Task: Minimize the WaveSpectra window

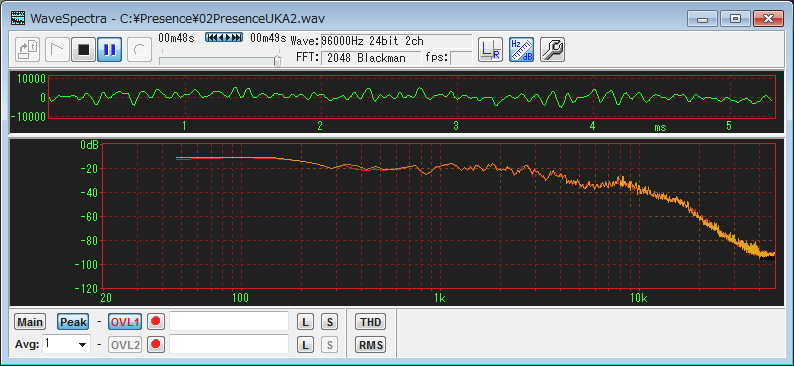Action: pyautogui.click(x=702, y=19)
